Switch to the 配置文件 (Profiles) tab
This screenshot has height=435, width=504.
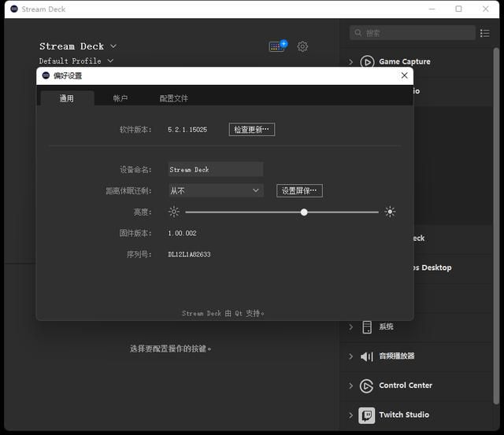(x=174, y=98)
